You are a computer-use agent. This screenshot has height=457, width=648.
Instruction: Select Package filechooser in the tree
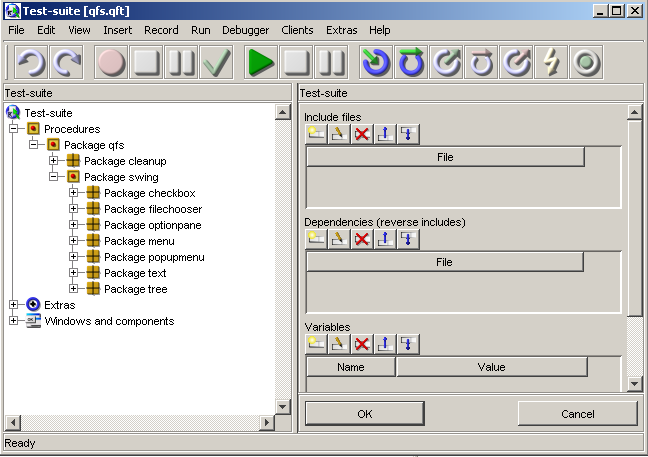152,209
